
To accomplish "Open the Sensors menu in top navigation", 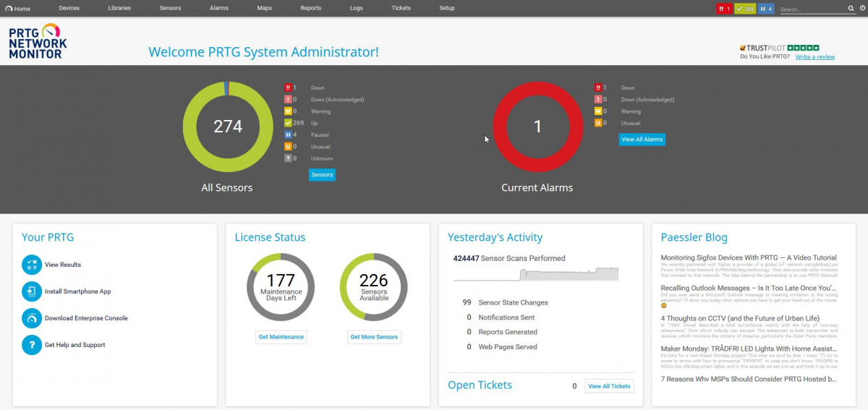I will tap(170, 8).
